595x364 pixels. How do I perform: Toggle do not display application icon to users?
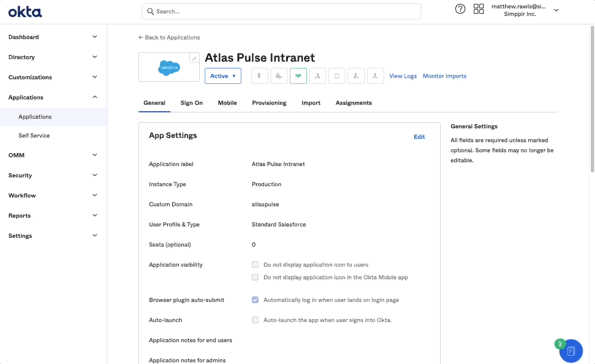coord(255,265)
